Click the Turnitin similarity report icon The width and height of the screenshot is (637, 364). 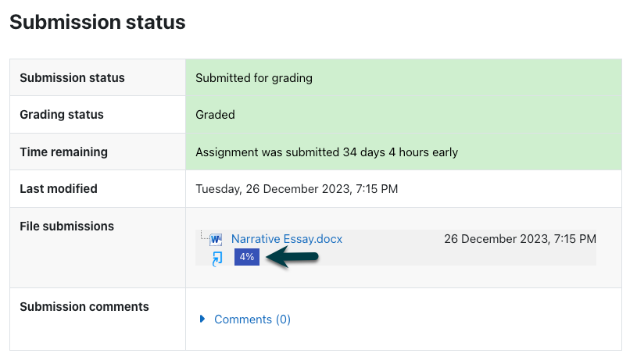pyautogui.click(x=218, y=258)
